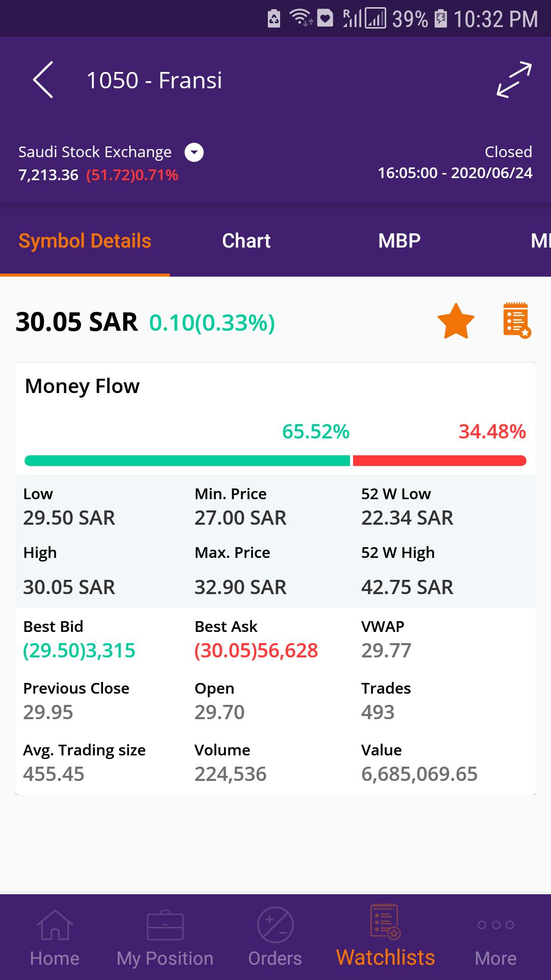Tap the Low 29.50 SAR value
The image size is (551, 980).
(69, 518)
